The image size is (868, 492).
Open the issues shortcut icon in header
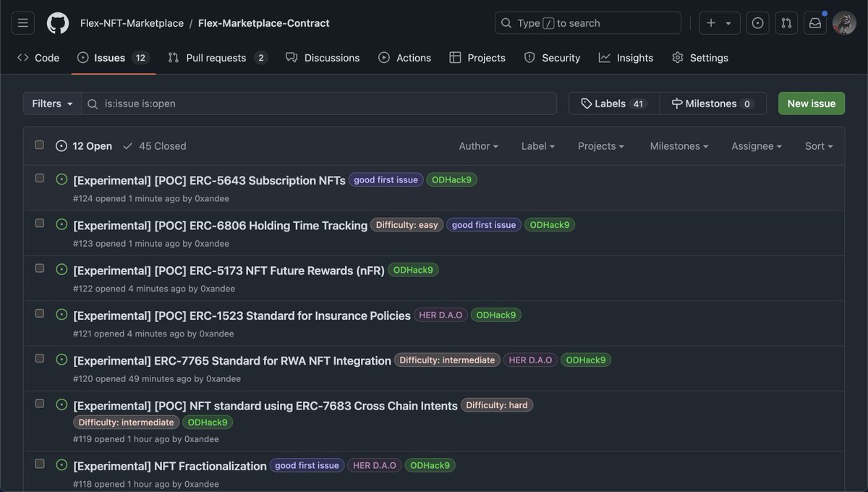click(757, 23)
